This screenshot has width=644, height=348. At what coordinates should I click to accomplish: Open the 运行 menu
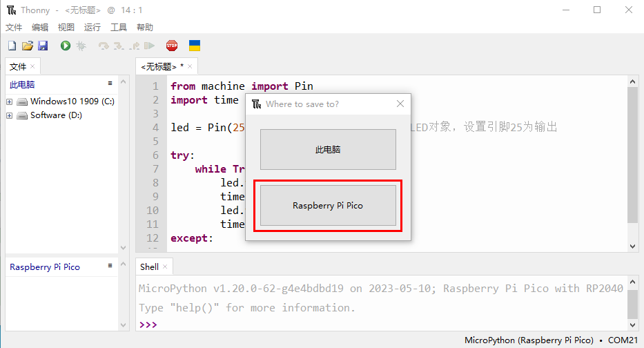[92, 27]
